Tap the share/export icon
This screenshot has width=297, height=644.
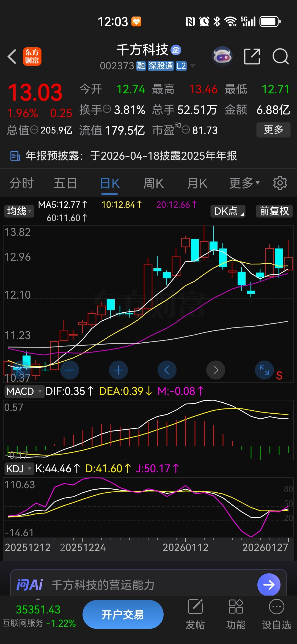pyautogui.click(x=252, y=56)
